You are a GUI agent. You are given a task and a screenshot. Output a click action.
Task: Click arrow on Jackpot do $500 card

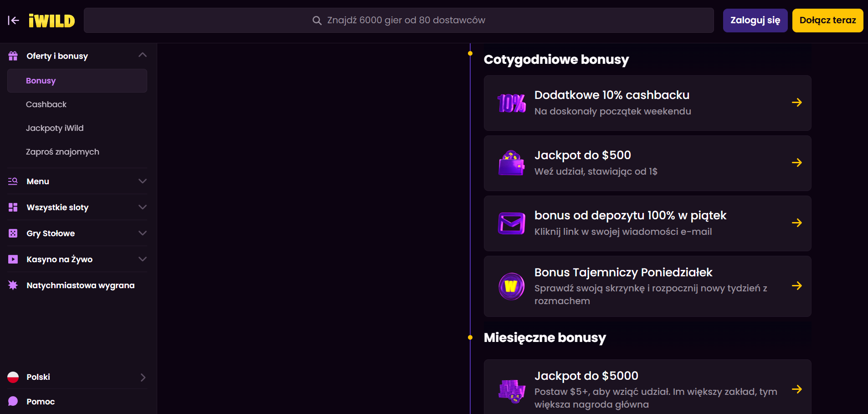click(796, 163)
